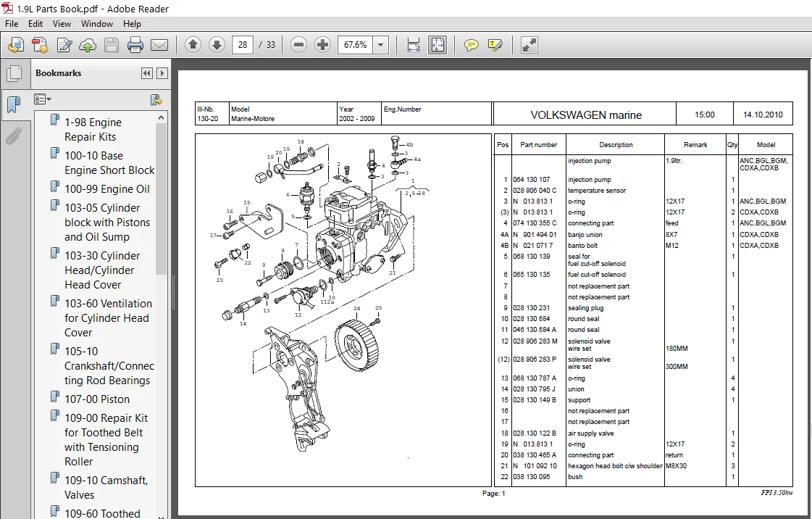Click the bookmarks panel vertical scrollbar thumb
Screen dimensions: 812x519
161,199
